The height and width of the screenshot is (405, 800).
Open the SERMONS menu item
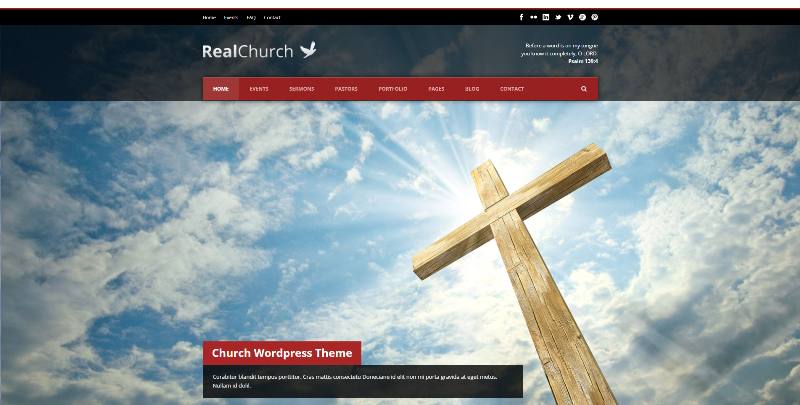302,89
